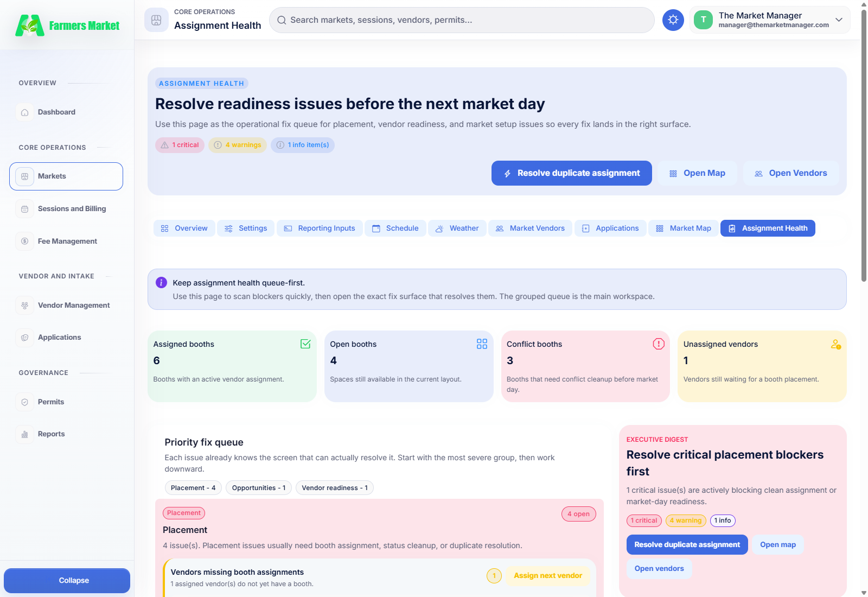This screenshot has height=597, width=868.
Task: Open Fee Management from the sidebar
Action: [x=67, y=241]
